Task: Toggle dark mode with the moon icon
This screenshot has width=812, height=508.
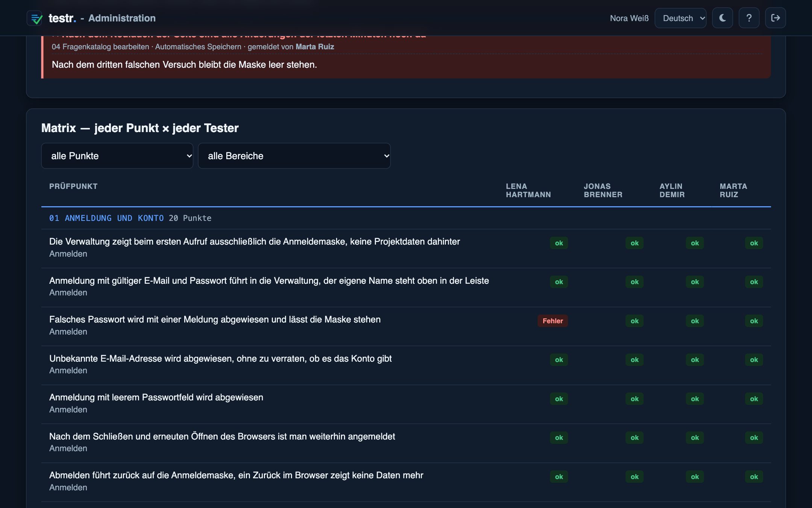Action: [723, 18]
